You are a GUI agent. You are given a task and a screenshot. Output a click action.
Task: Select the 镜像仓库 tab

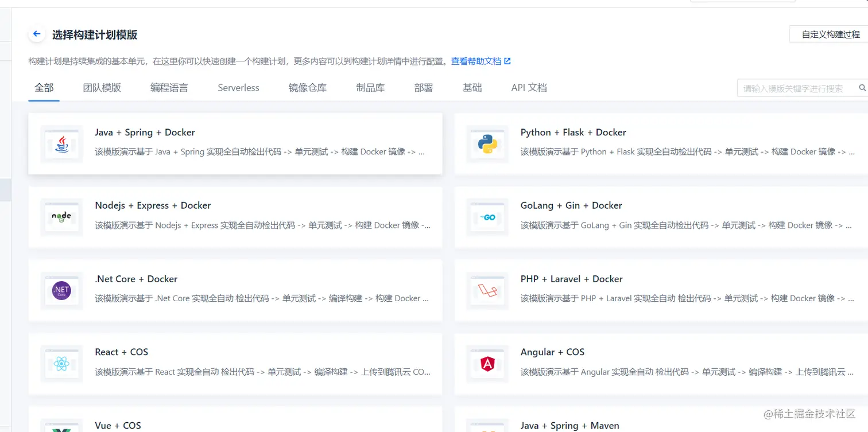(308, 88)
